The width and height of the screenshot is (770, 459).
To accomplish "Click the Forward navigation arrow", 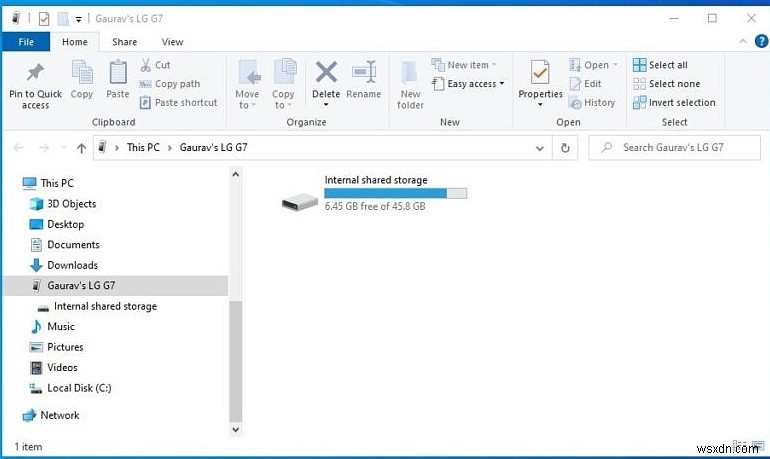I will point(44,147).
